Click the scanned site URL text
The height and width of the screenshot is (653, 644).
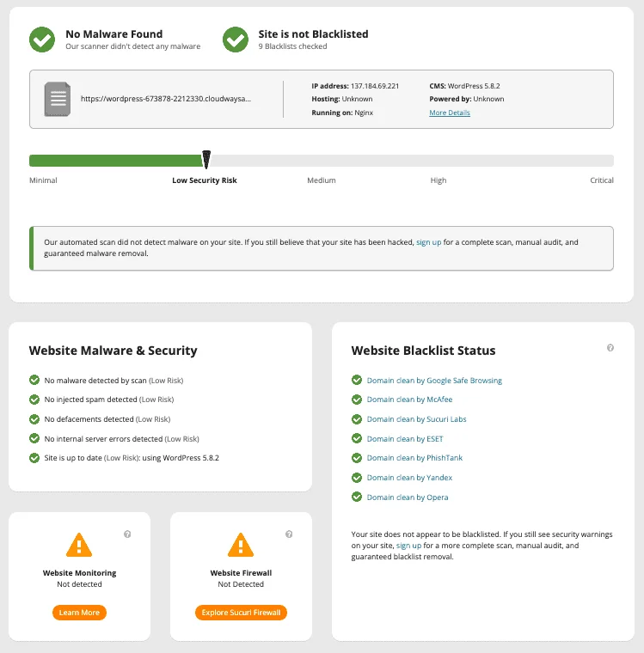[x=165, y=99]
